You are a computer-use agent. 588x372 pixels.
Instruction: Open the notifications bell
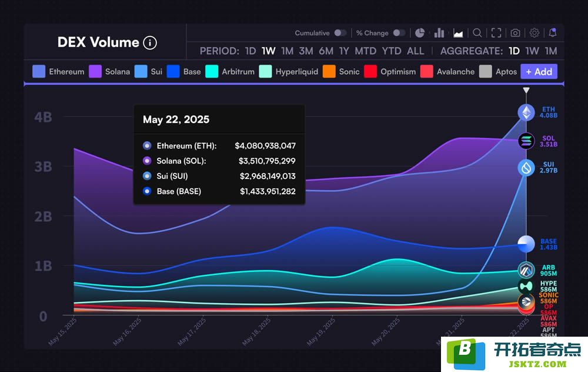[552, 33]
